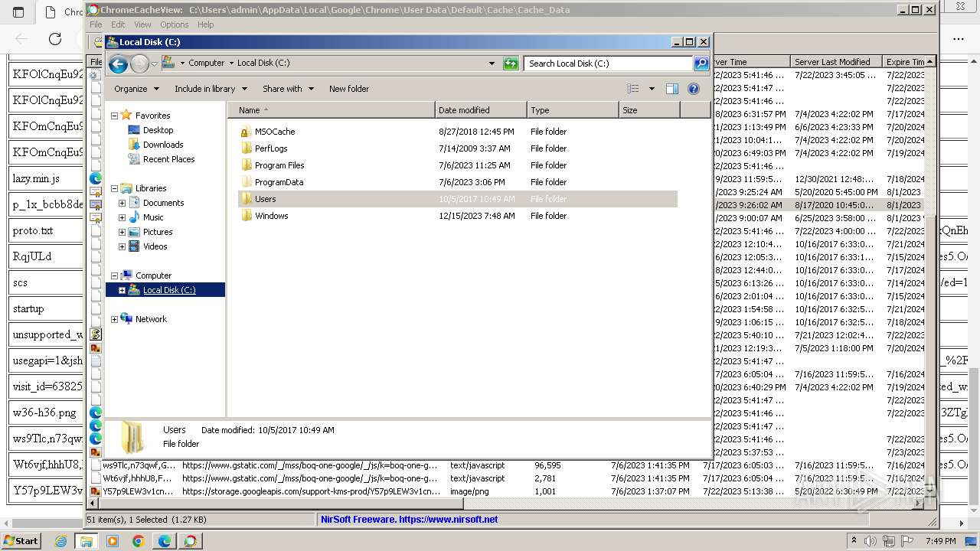The width and height of the screenshot is (980, 551).
Task: Open Windows Media Player from taskbar
Action: pyautogui.click(x=113, y=541)
